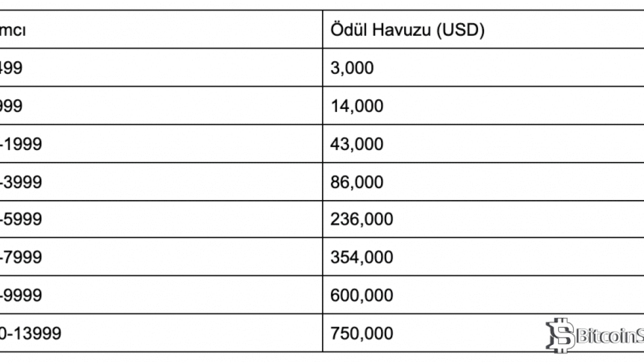The image size is (644, 362).
Task: Click the range cell ending in -7999
Action: click(x=20, y=257)
